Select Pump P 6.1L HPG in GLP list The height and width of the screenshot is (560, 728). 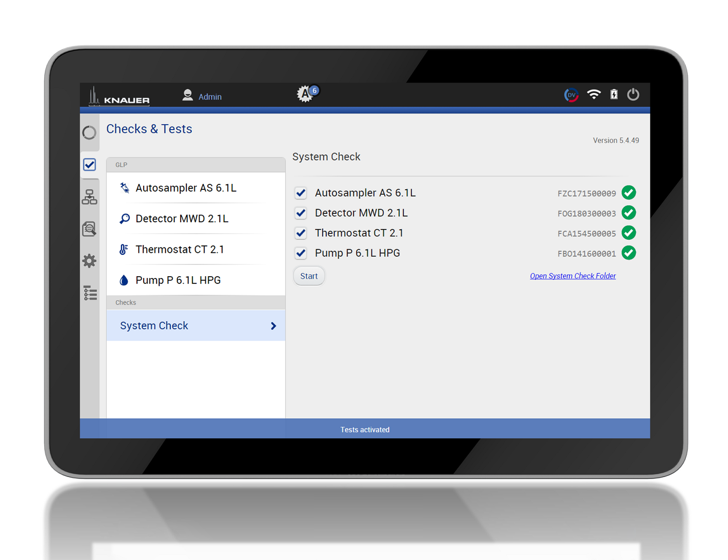(x=178, y=280)
